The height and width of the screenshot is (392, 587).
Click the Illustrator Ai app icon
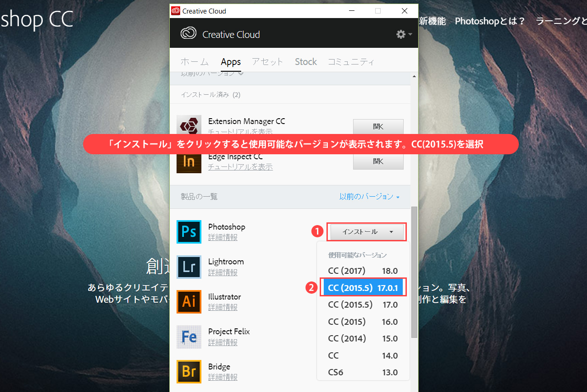click(189, 302)
